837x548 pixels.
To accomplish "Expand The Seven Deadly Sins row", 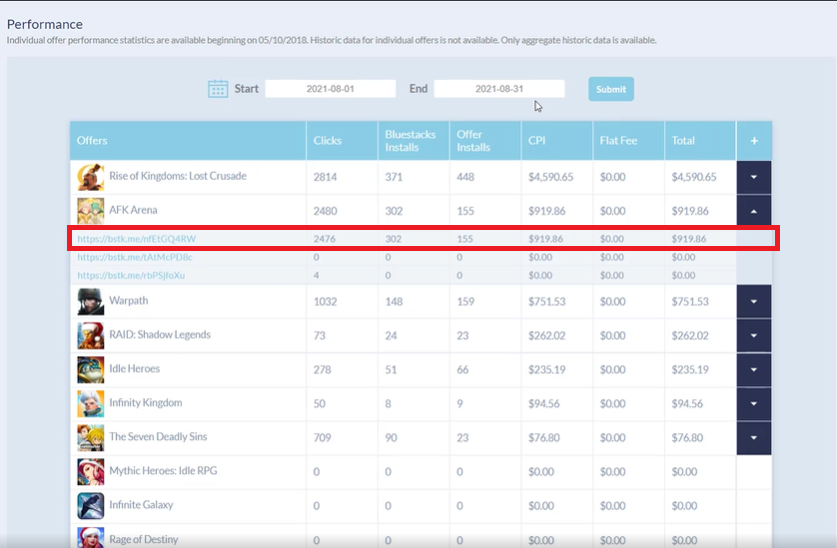I will 754,438.
